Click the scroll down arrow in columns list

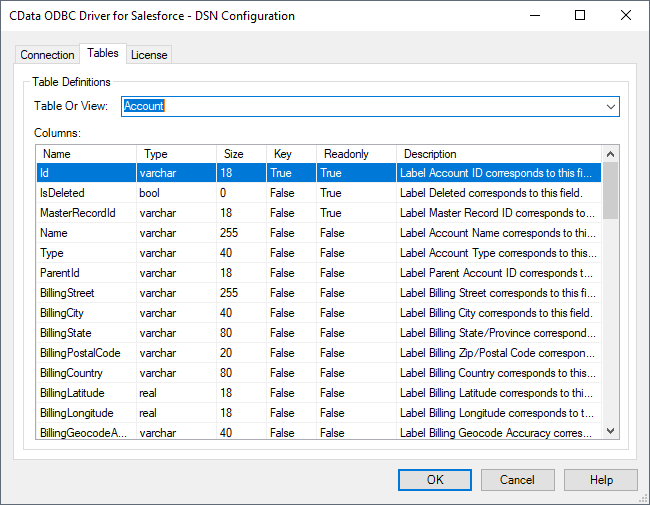coord(610,431)
